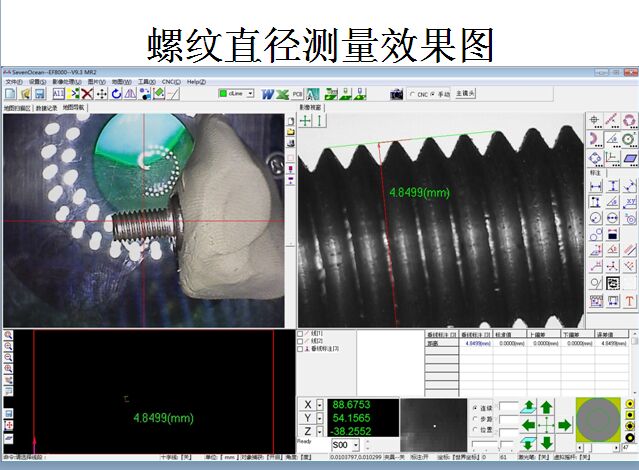Click the Y axis zero button

point(308,418)
